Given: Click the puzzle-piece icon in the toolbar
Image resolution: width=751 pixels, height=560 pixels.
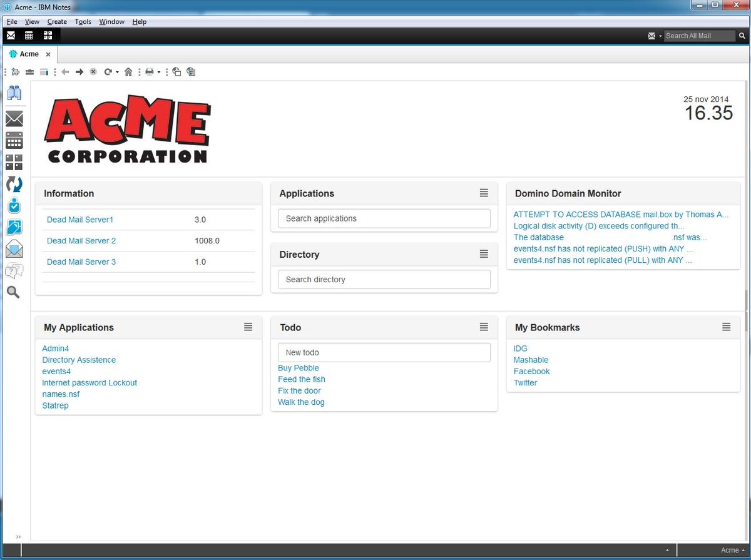Looking at the screenshot, I should click(x=16, y=72).
